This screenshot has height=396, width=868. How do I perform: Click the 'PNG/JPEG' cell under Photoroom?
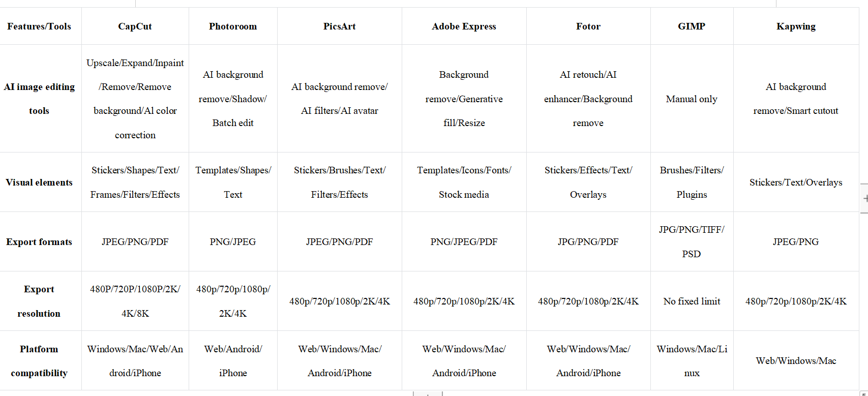point(233,242)
